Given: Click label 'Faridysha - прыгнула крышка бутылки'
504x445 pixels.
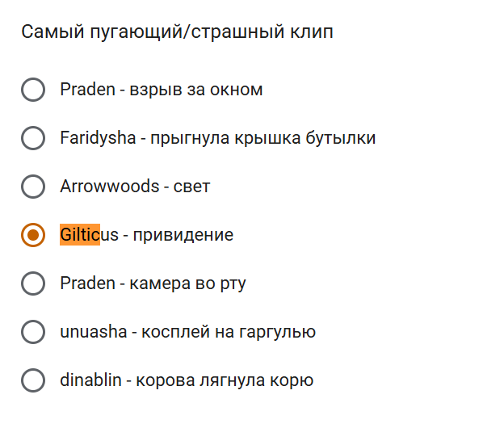Looking at the screenshot, I should (217, 138).
